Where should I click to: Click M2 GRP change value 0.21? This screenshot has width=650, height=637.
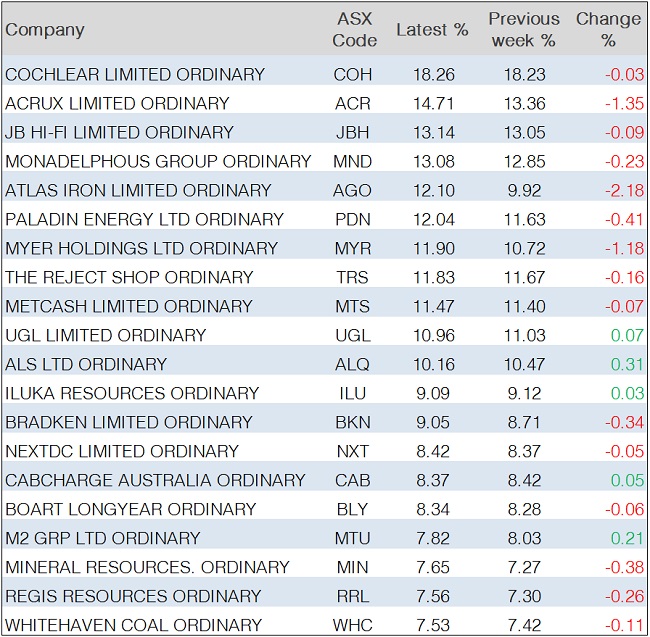pos(625,538)
